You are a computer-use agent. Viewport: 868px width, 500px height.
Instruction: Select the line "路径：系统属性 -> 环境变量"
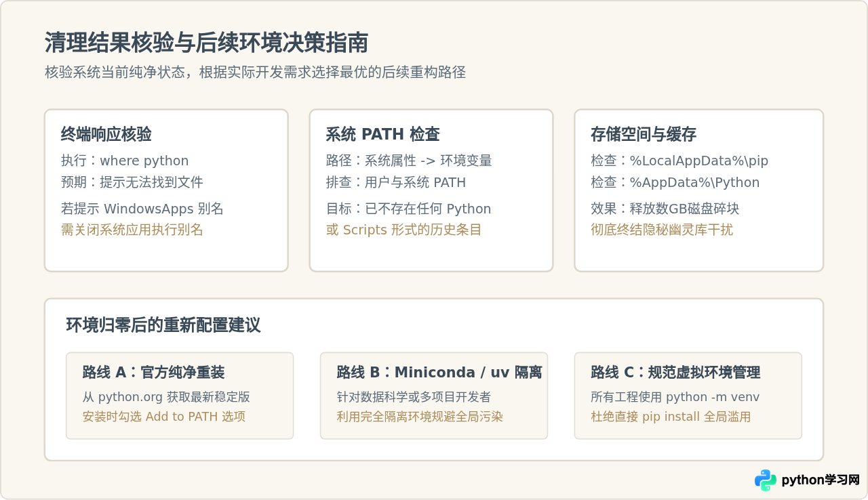point(409,161)
